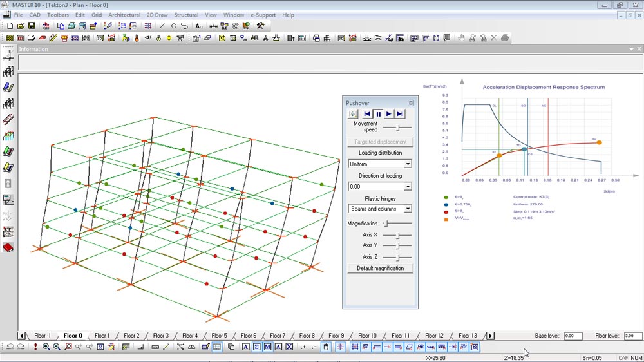
Task: Click the yellow circle icon in the second toolbar
Action: coord(169,38)
